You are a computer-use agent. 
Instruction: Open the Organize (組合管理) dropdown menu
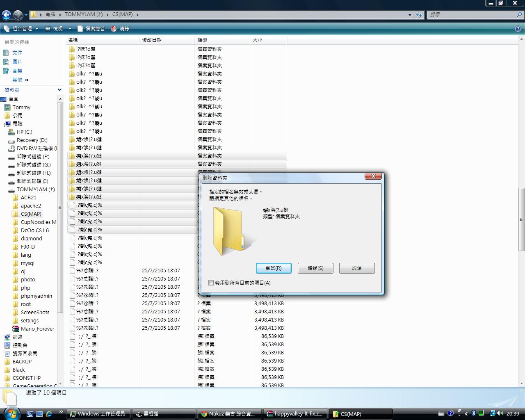click(21, 29)
